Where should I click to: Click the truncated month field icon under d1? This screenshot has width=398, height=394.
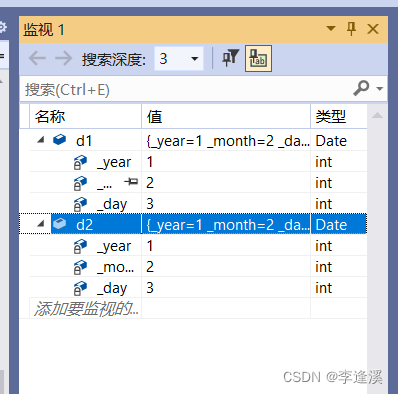coord(80,183)
